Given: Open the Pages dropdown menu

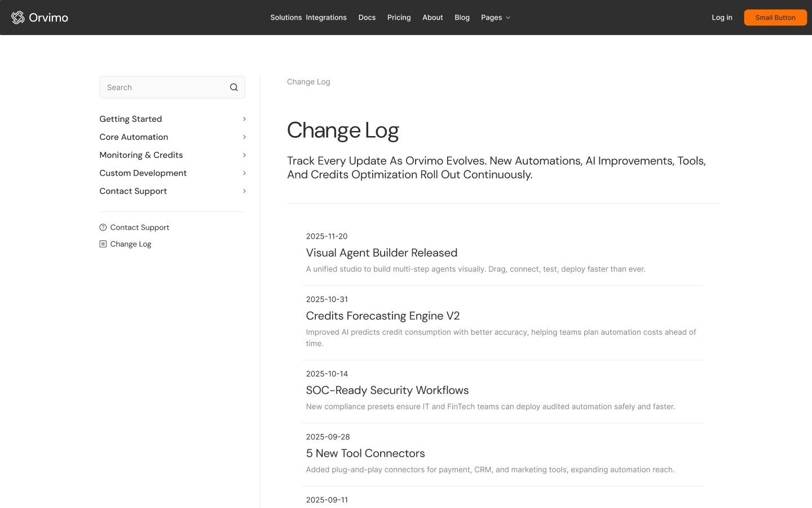Looking at the screenshot, I should [496, 17].
